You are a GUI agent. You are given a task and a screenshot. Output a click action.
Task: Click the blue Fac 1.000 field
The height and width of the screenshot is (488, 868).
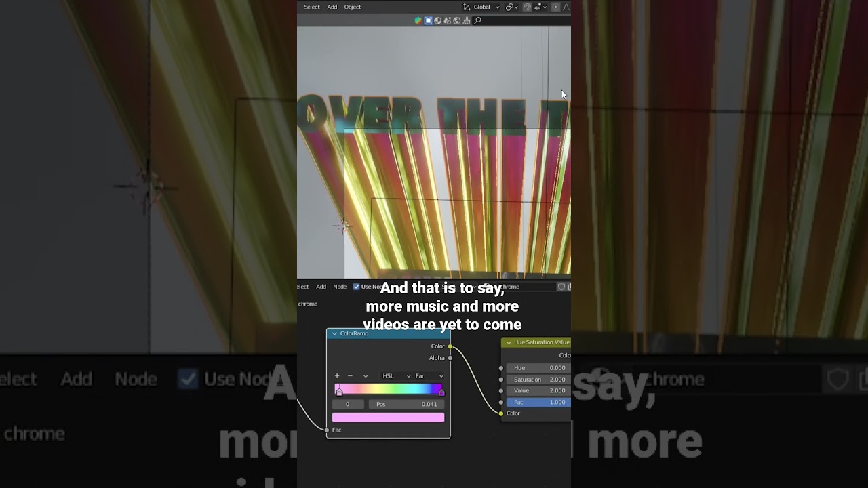tap(538, 403)
